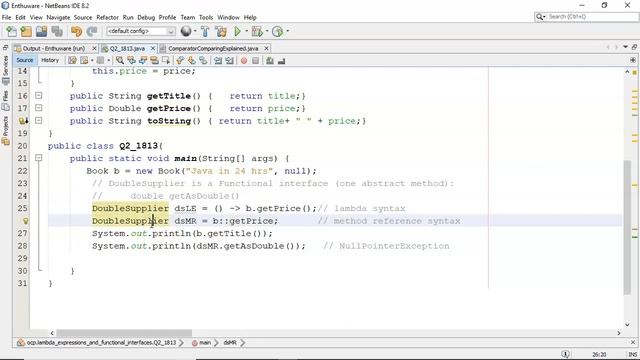
Task: Click Next Bookmark editor icon
Action: click(x=191, y=60)
